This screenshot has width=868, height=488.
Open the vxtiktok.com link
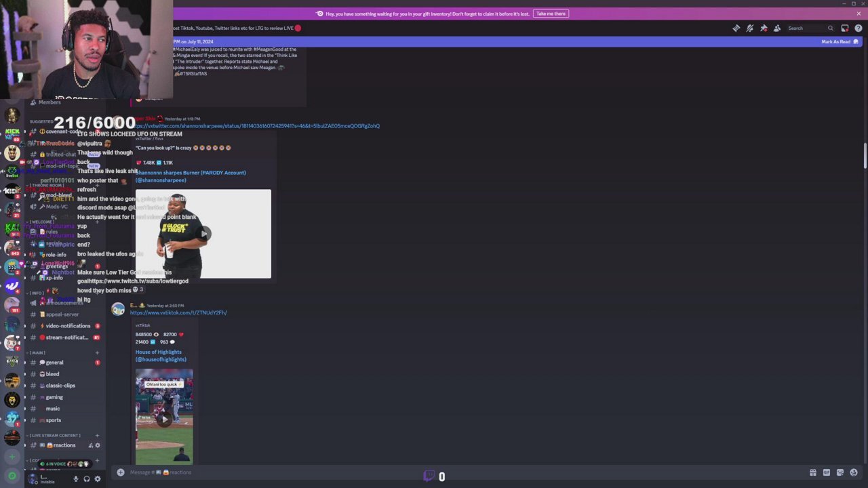[178, 312]
